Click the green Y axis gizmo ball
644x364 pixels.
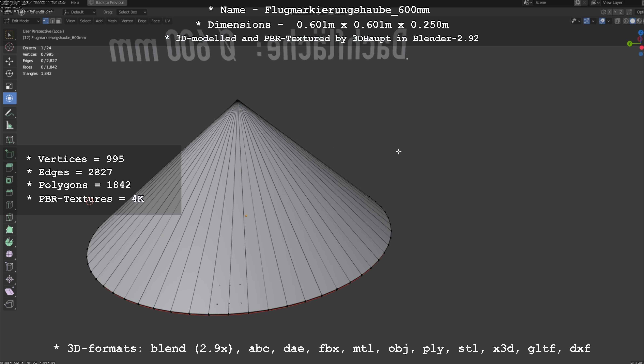tap(630, 44)
